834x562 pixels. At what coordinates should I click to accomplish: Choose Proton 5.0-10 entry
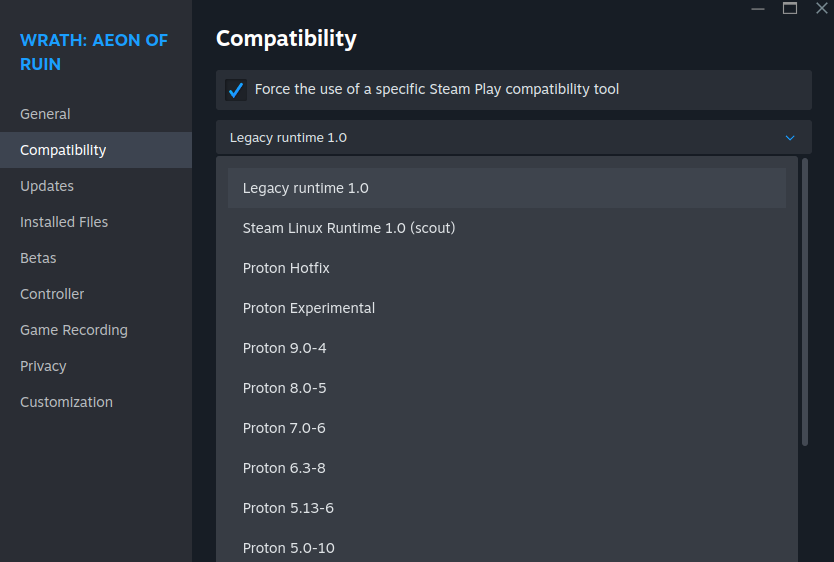(289, 548)
